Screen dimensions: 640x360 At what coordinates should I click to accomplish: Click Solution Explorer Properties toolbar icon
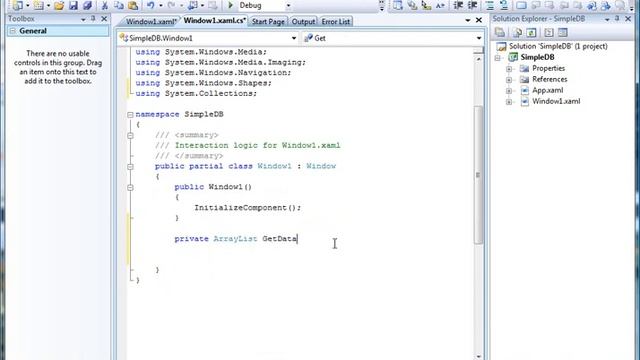(x=500, y=33)
